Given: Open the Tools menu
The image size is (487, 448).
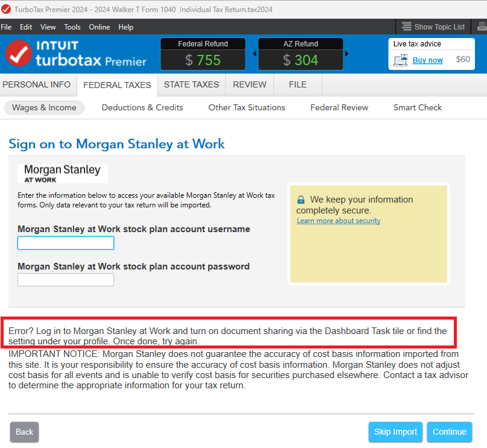Looking at the screenshot, I should pyautogui.click(x=72, y=27).
